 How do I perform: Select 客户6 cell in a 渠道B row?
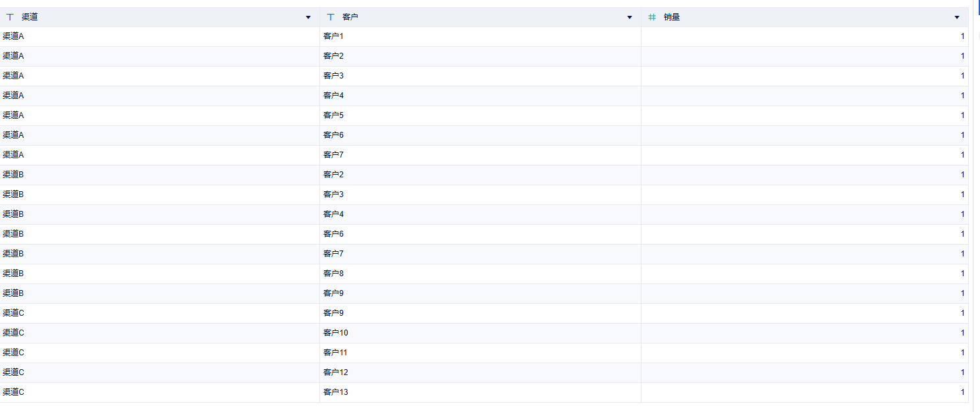[480, 234]
